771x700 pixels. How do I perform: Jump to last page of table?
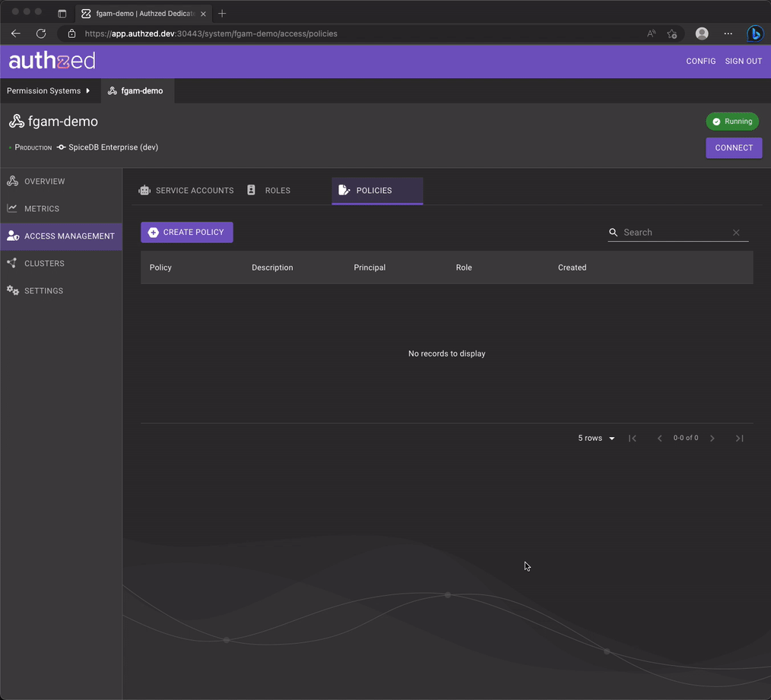tap(739, 438)
